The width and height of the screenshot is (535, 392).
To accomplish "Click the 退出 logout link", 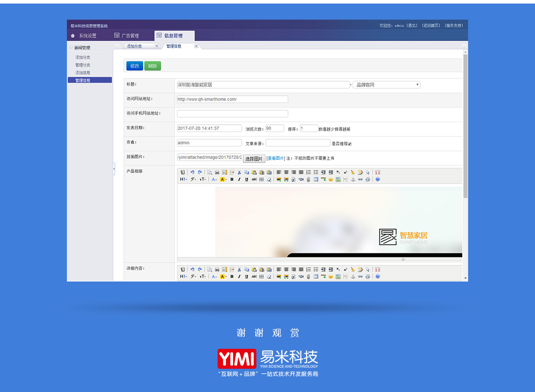I will (412, 25).
